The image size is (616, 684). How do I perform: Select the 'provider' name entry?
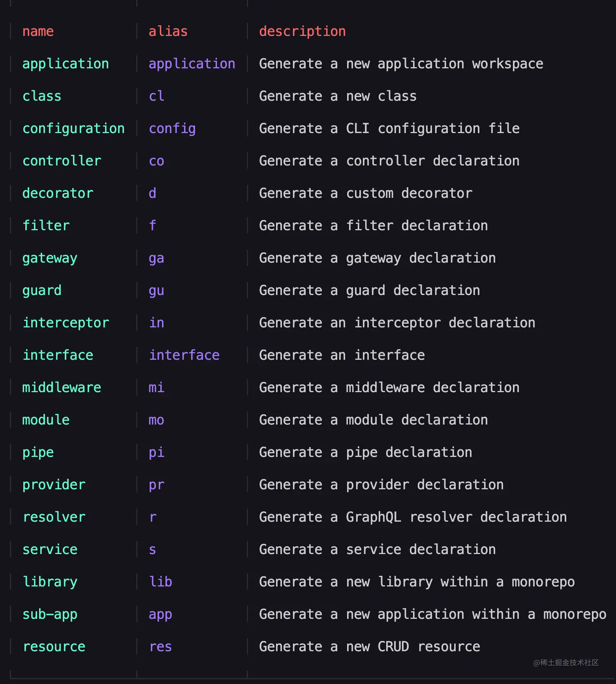[x=54, y=485]
